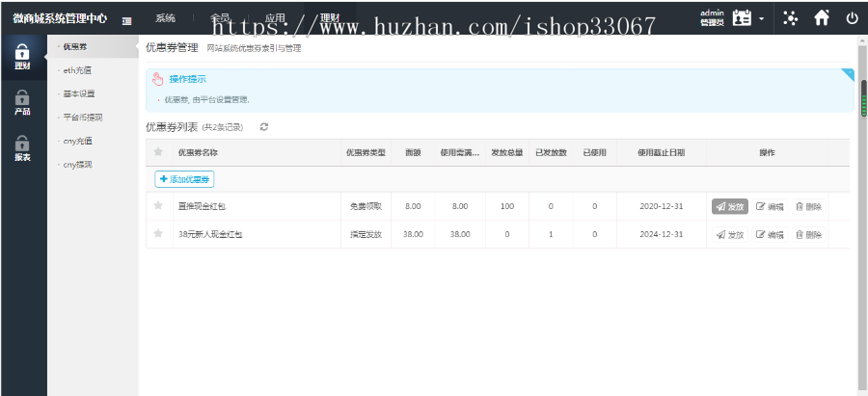The image size is (868, 396).
Task: Open cny提现 in the submenu
Action: (77, 164)
